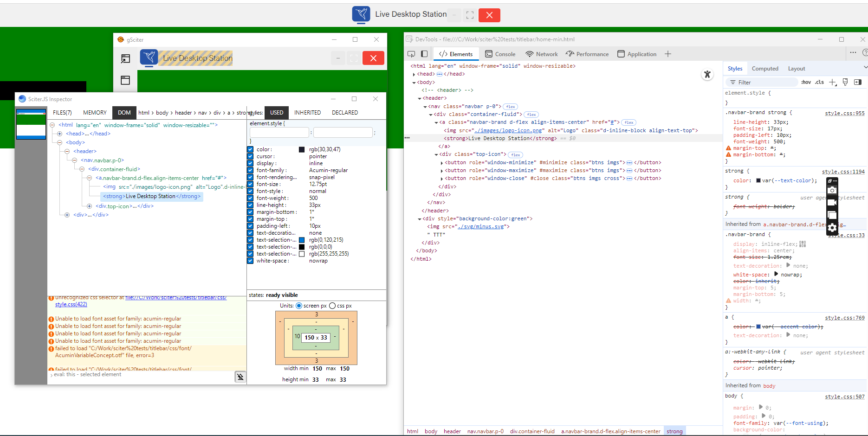Screen dimensions: 868x436
Task: Open the Console tab in DevTools
Action: pos(500,54)
